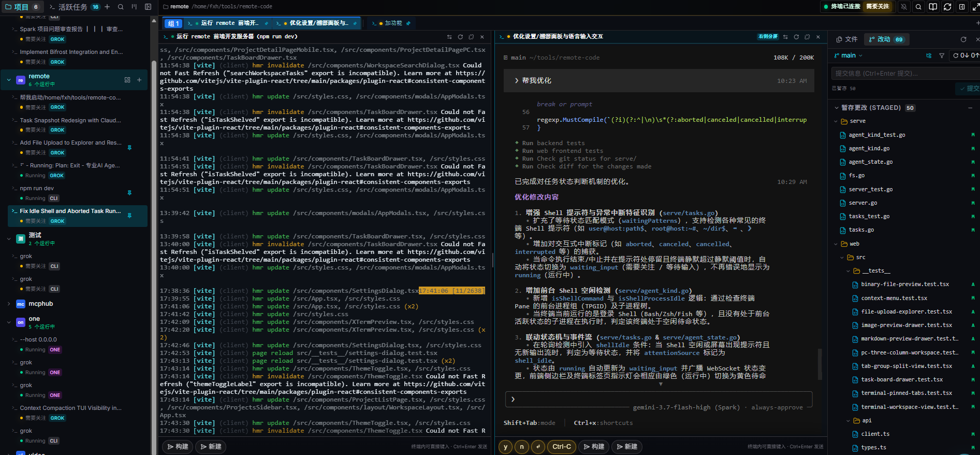Swap panes icon in 优化设置 terminal header

[x=785, y=37]
